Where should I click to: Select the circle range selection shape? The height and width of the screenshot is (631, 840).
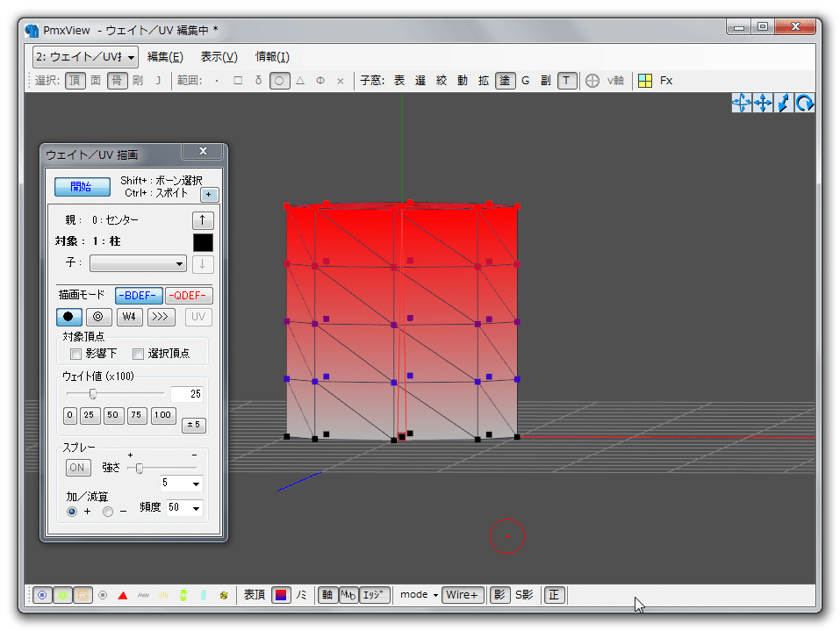click(x=279, y=81)
